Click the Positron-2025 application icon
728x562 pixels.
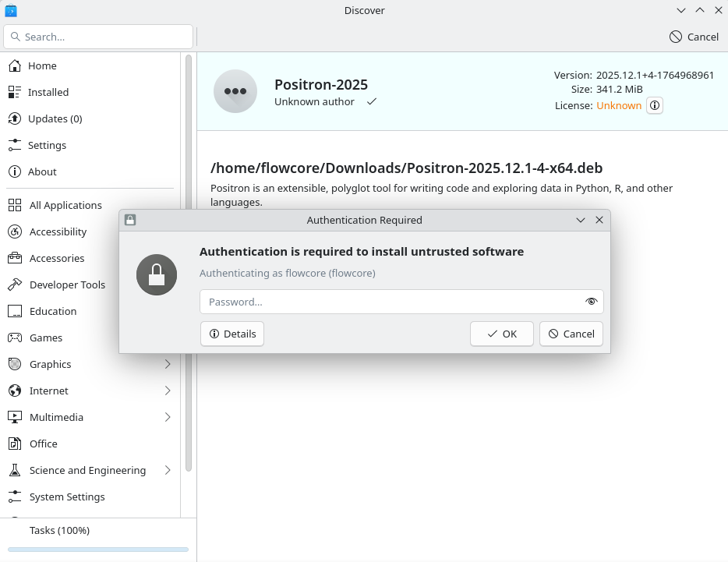235,91
